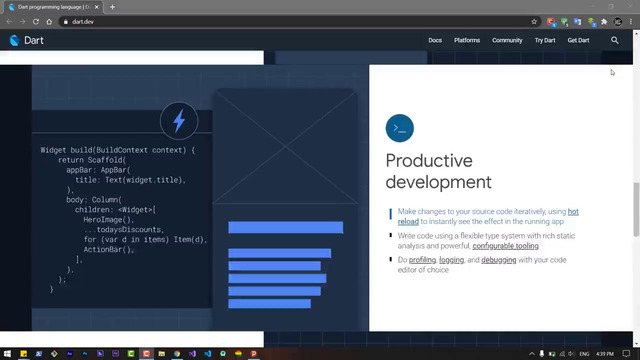Click the red extension icon in toolbar

point(551,22)
